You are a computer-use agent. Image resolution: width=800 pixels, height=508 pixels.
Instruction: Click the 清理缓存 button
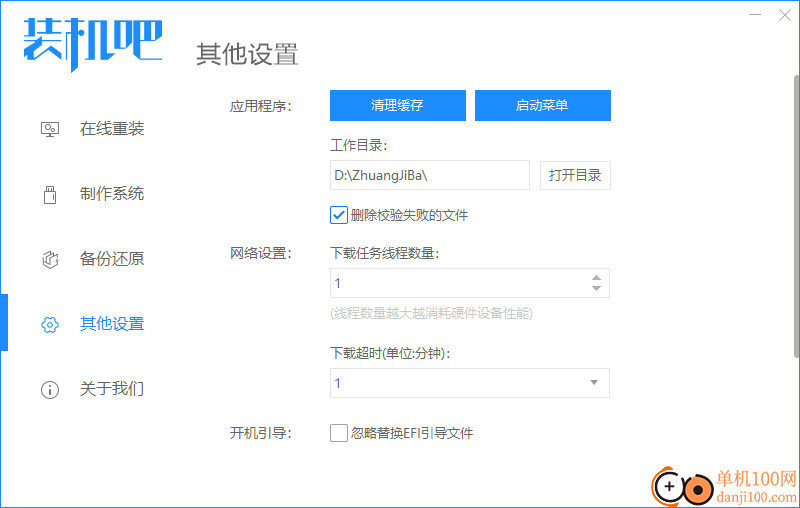[397, 106]
